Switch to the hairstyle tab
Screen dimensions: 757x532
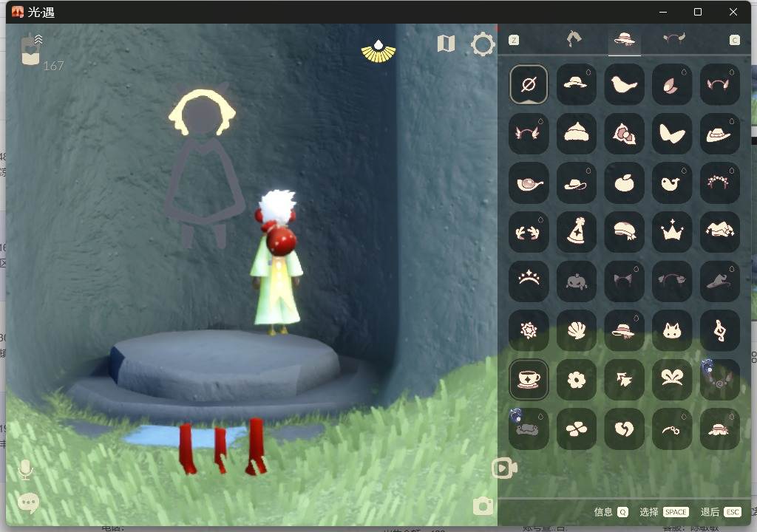click(x=574, y=39)
